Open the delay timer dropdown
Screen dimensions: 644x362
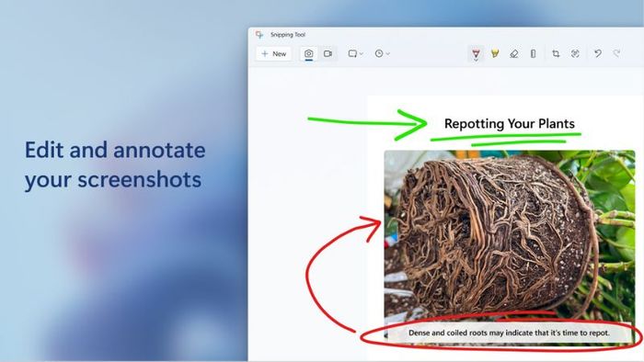(x=382, y=53)
